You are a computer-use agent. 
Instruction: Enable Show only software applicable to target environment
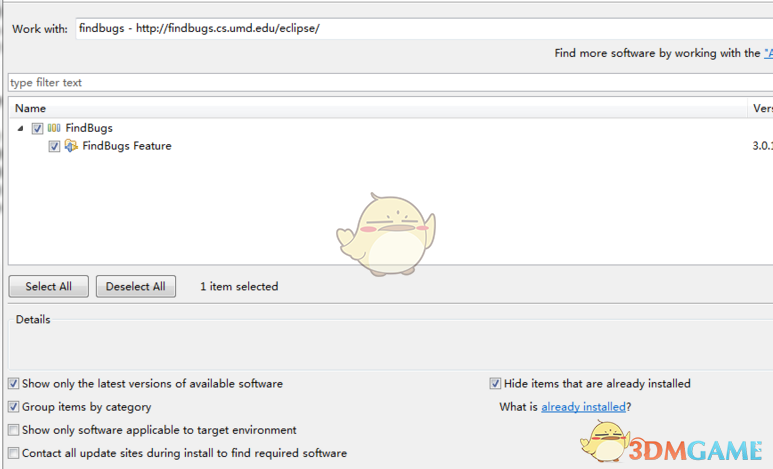click(13, 430)
